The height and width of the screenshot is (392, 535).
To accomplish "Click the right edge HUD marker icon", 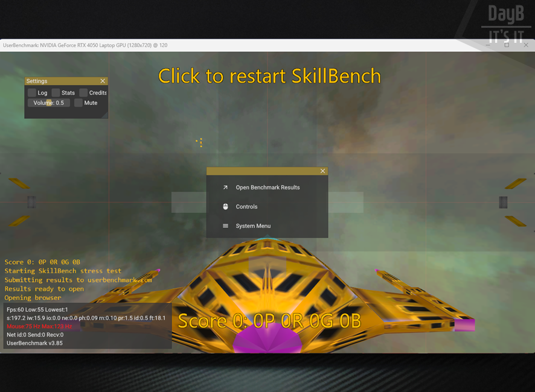I will pyautogui.click(x=503, y=202).
